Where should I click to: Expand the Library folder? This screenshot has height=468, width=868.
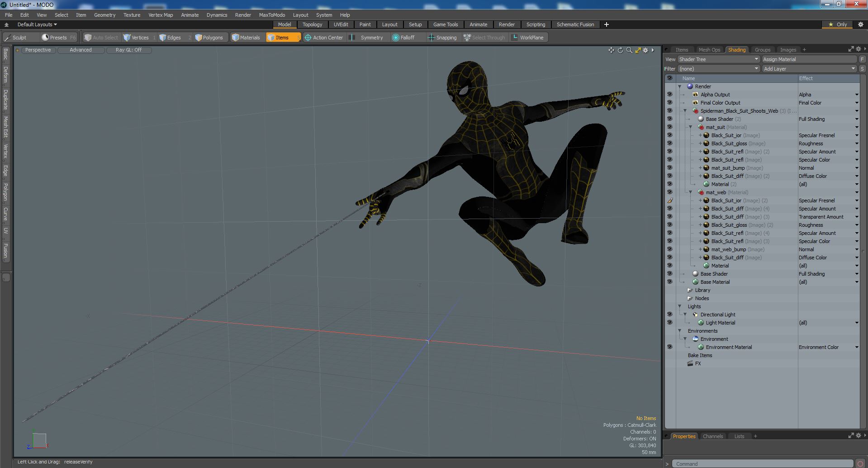click(690, 290)
